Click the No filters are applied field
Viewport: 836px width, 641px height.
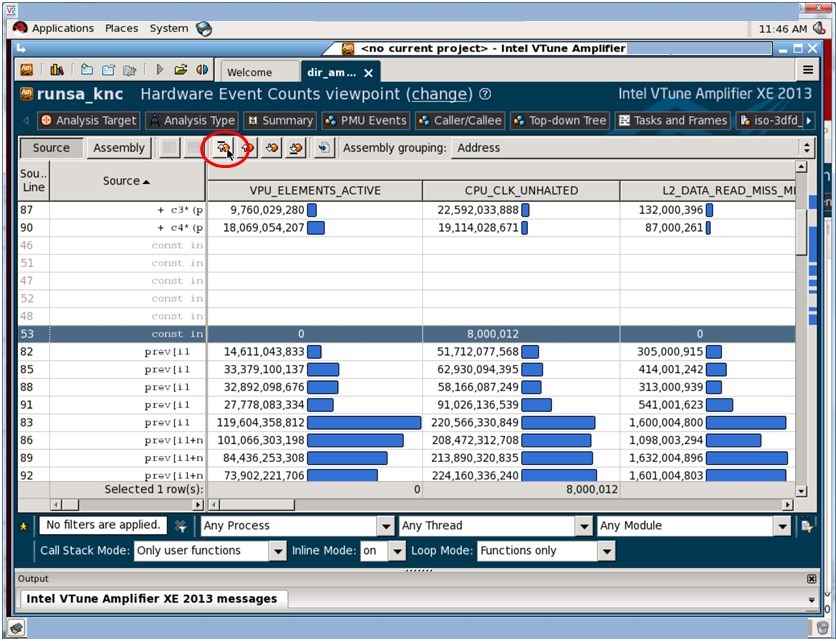coord(103,525)
